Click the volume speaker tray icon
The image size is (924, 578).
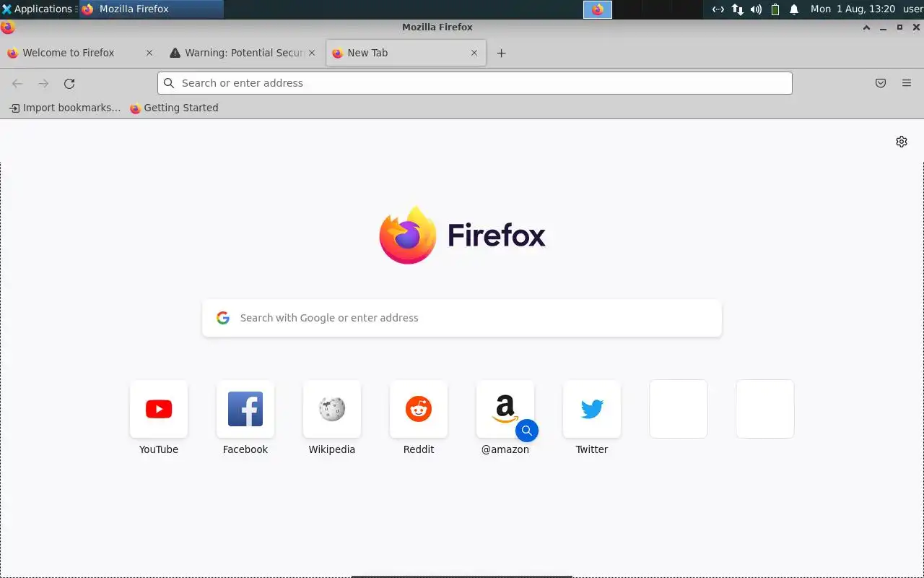click(x=756, y=9)
